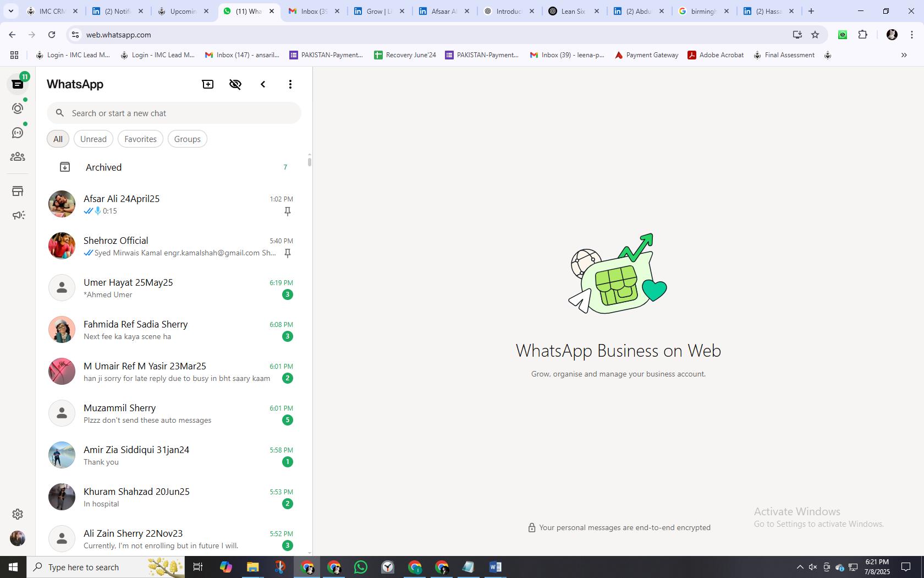Viewport: 924px width, 578px height.
Task: Close the WhatsApp browser tab
Action: (272, 11)
